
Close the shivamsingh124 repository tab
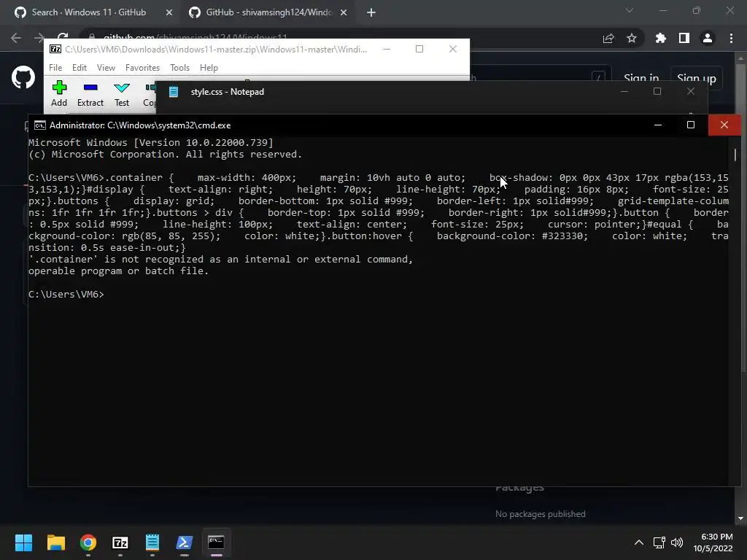[x=343, y=13]
